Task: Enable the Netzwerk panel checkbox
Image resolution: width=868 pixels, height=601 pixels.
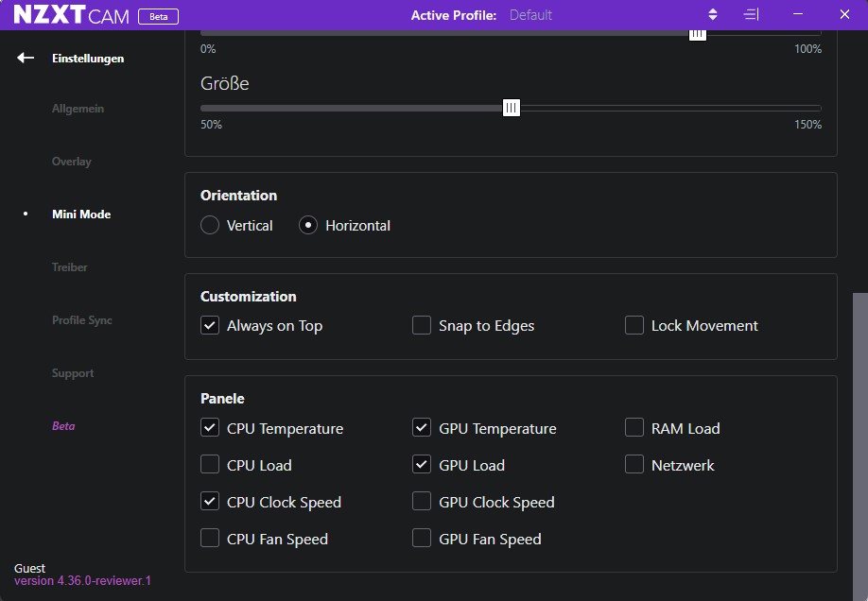Action: coord(634,465)
